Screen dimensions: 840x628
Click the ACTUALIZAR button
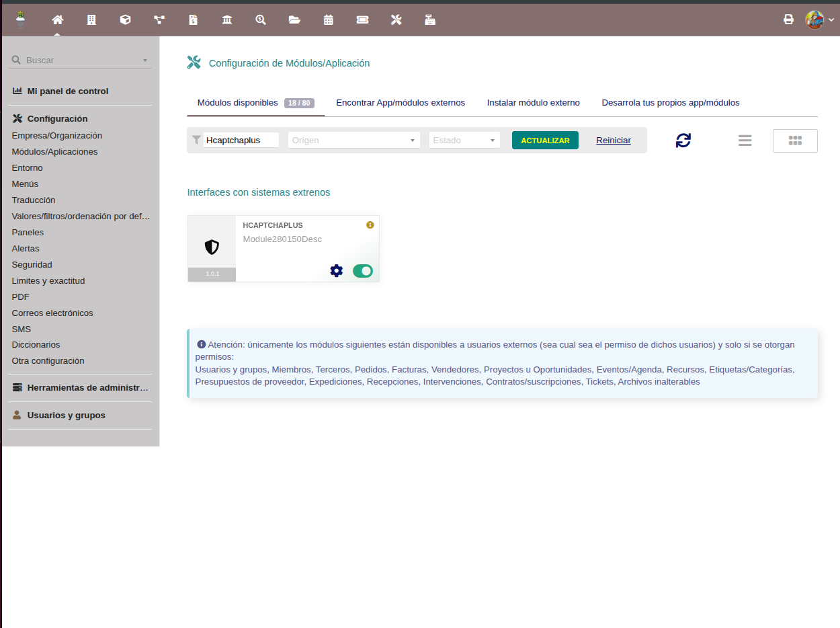point(545,140)
